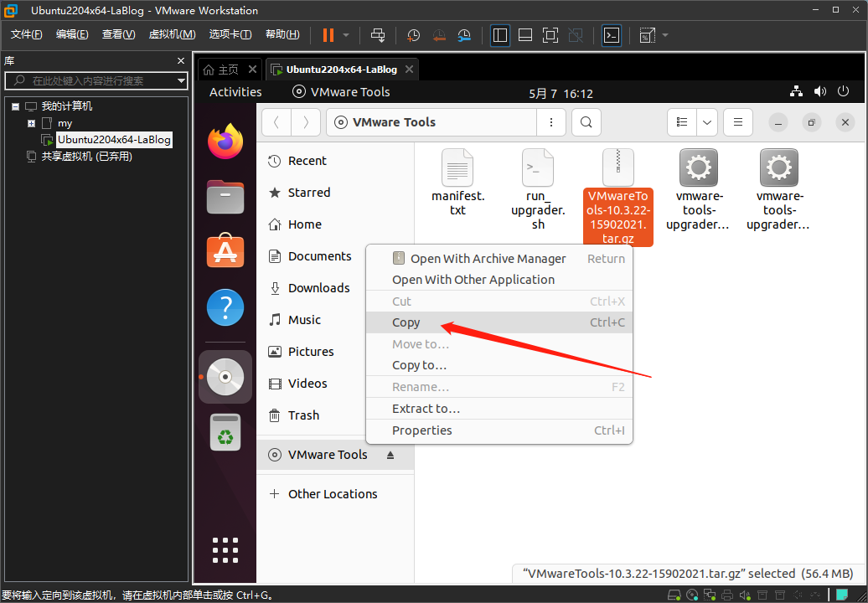Show the applications grid
The width and height of the screenshot is (868, 603).
(225, 550)
